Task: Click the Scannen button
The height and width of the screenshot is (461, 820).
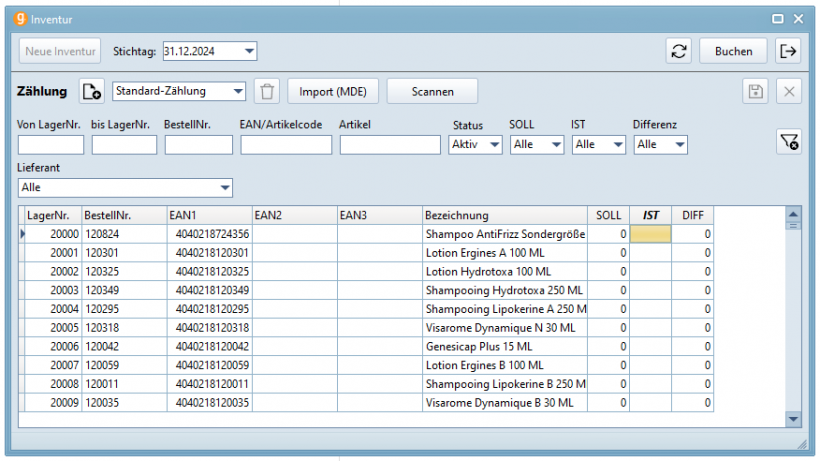Action: pyautogui.click(x=432, y=92)
